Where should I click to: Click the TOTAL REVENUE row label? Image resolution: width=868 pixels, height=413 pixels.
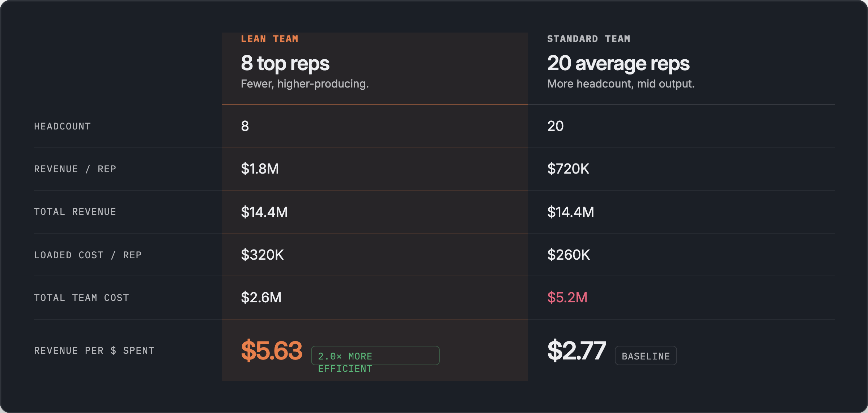click(x=75, y=212)
